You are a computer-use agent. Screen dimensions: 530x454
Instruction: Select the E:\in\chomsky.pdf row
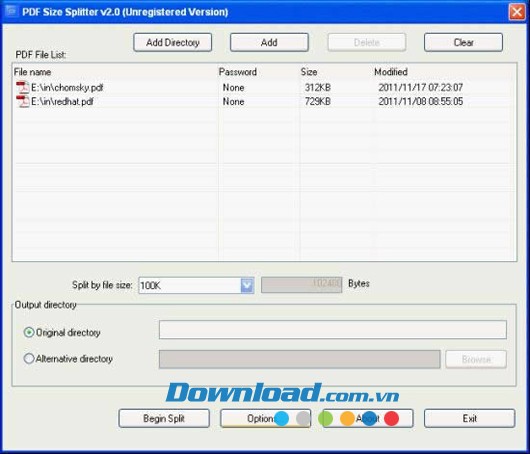(264, 88)
